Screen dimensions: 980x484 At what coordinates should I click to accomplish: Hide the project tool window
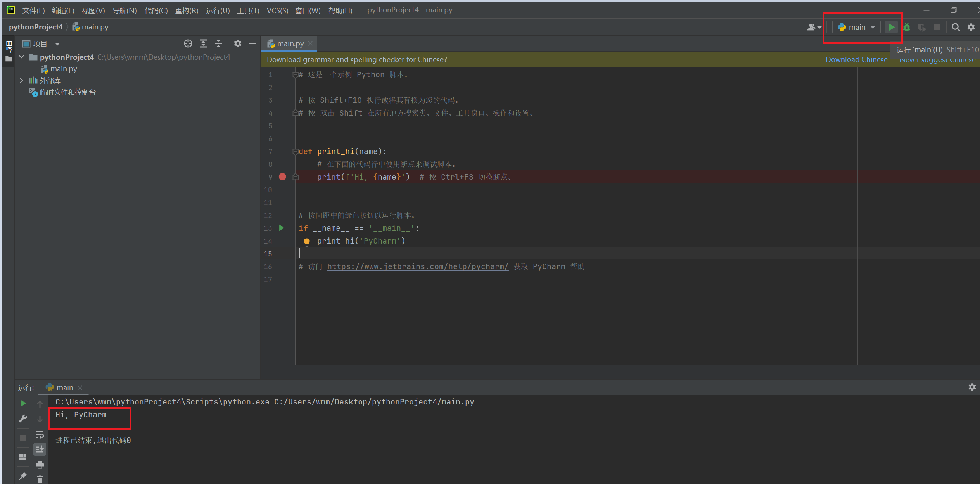(253, 43)
